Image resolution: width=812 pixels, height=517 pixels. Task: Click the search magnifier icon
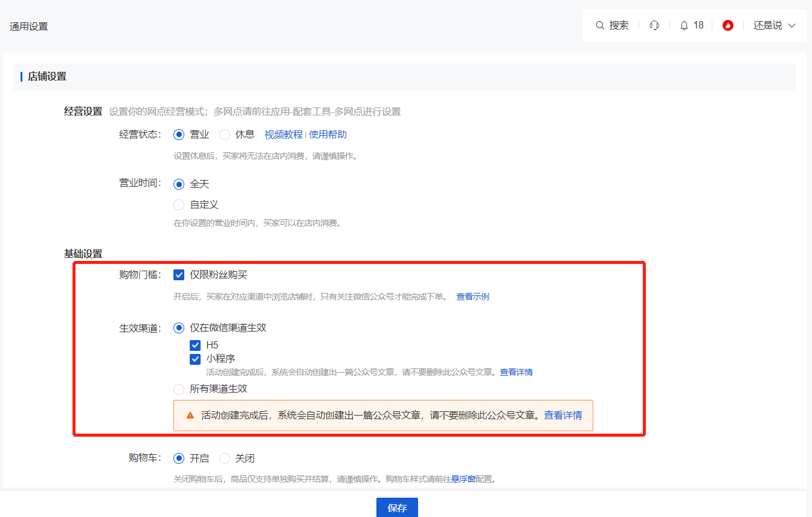(x=599, y=25)
